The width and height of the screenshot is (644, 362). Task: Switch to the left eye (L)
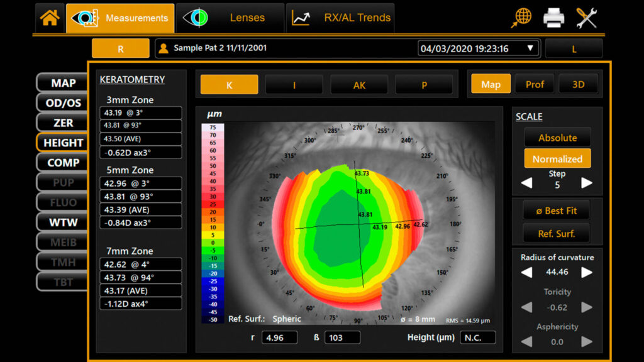point(574,49)
